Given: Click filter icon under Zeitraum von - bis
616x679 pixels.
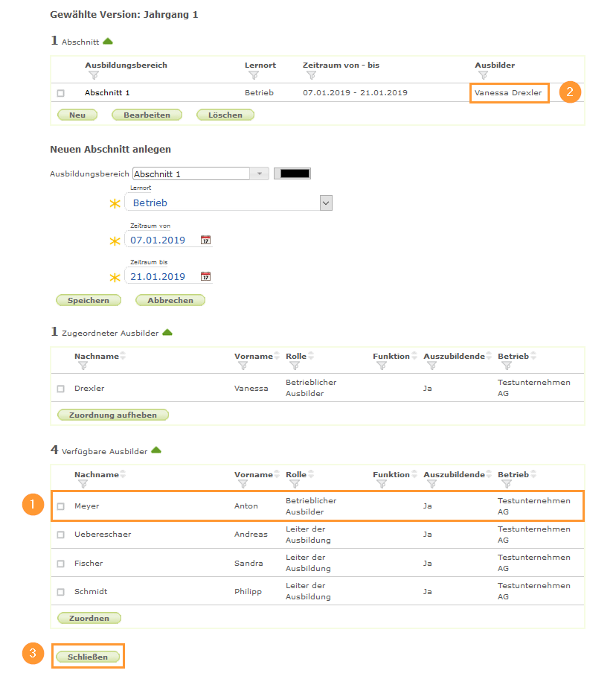Looking at the screenshot, I should pos(312,75).
